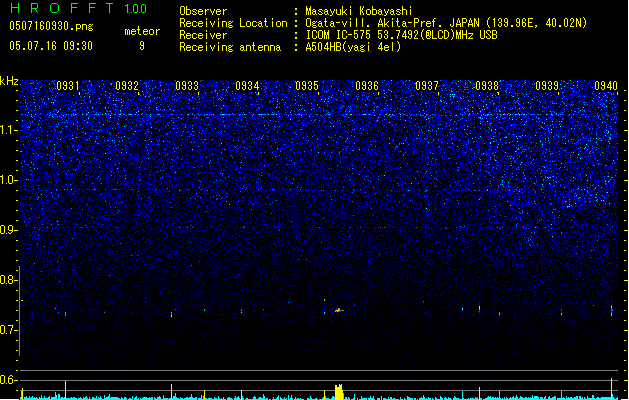Click the 0.7 kHz frequency label

(x=8, y=330)
